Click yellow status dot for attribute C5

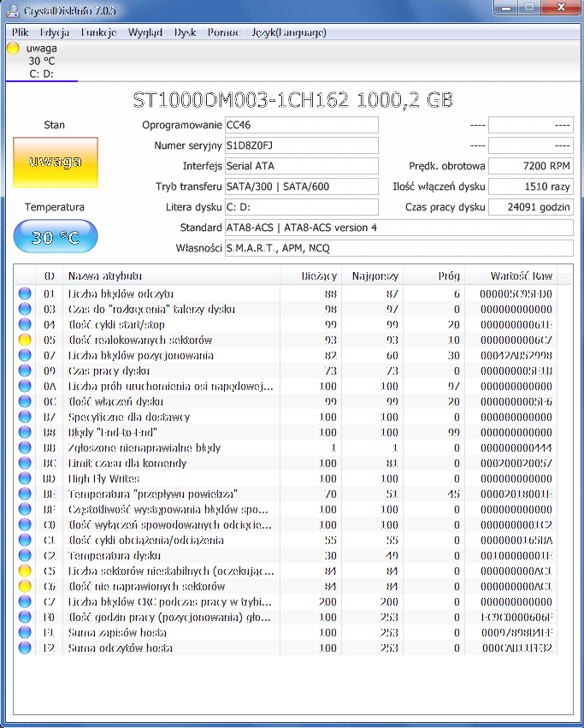click(25, 571)
